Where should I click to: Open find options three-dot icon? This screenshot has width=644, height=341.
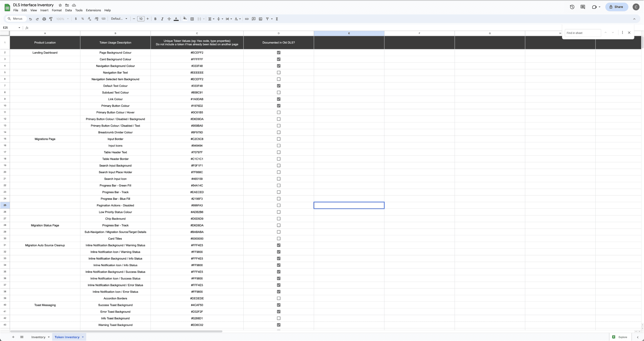[623, 33]
